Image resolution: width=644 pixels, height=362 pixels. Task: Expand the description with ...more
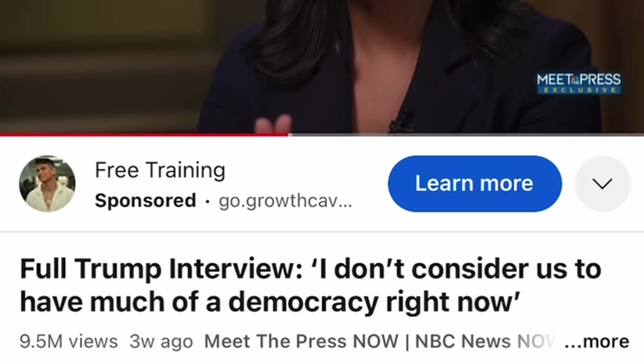click(597, 341)
